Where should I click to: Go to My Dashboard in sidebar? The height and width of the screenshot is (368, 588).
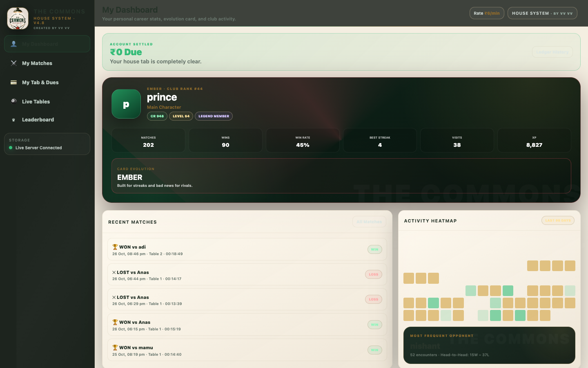click(x=47, y=44)
